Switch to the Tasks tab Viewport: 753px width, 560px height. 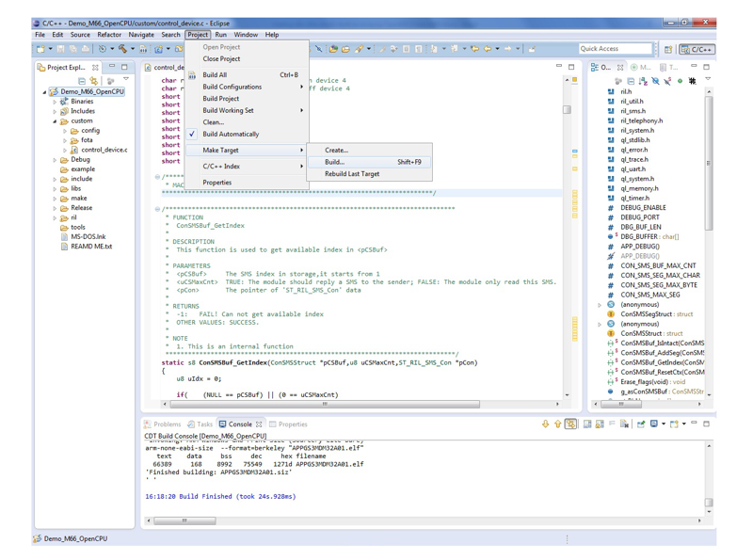pyautogui.click(x=200, y=424)
